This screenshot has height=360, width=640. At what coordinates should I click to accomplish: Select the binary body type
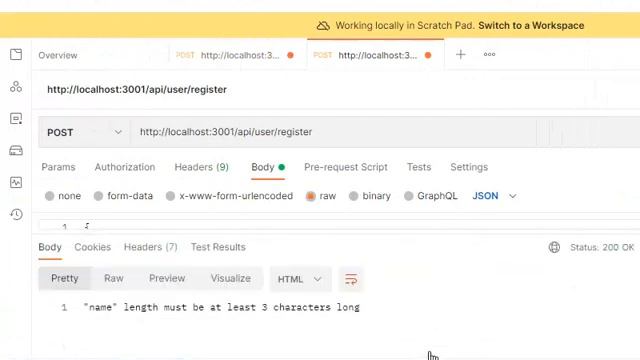point(370,196)
